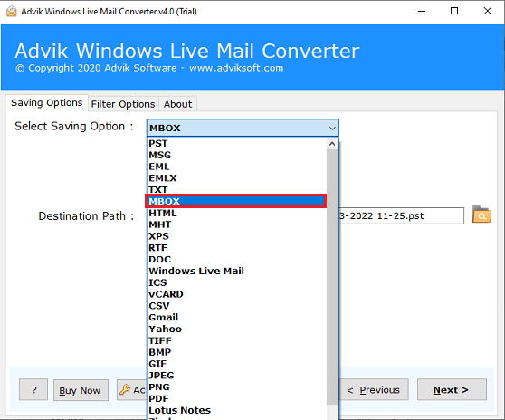Choose Windows Live Mail option
This screenshot has height=420, width=505.
[x=237, y=271]
